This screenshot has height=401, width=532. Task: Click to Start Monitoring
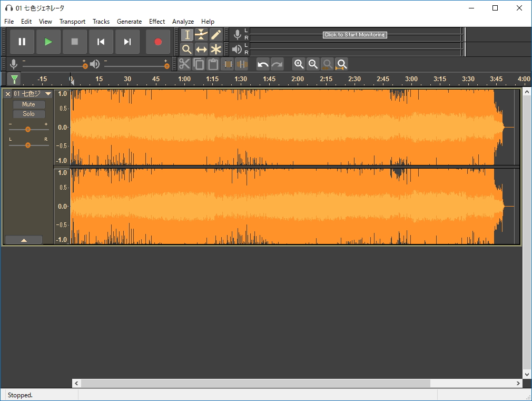[354, 34]
